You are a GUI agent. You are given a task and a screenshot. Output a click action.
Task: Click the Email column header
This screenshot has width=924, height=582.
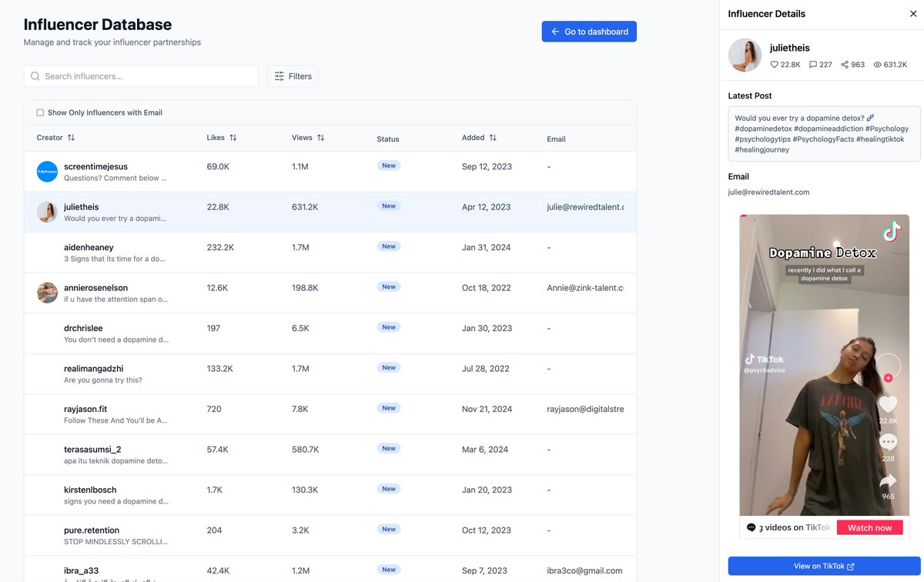[x=556, y=139]
